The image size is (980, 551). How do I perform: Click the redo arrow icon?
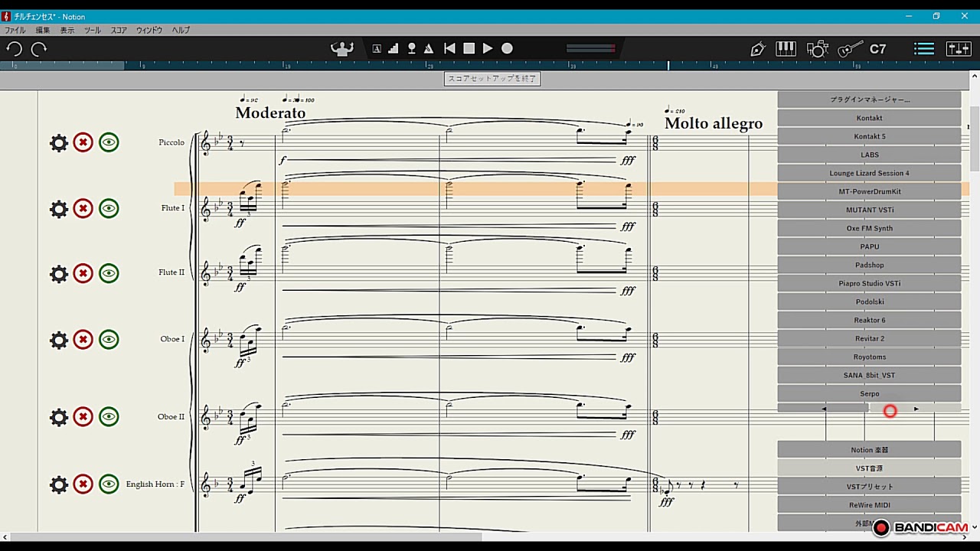pyautogui.click(x=39, y=49)
